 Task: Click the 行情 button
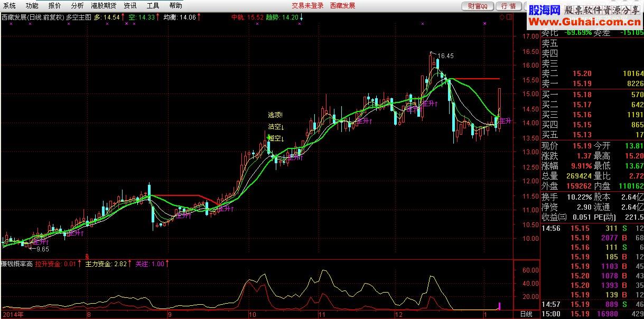click(x=509, y=6)
